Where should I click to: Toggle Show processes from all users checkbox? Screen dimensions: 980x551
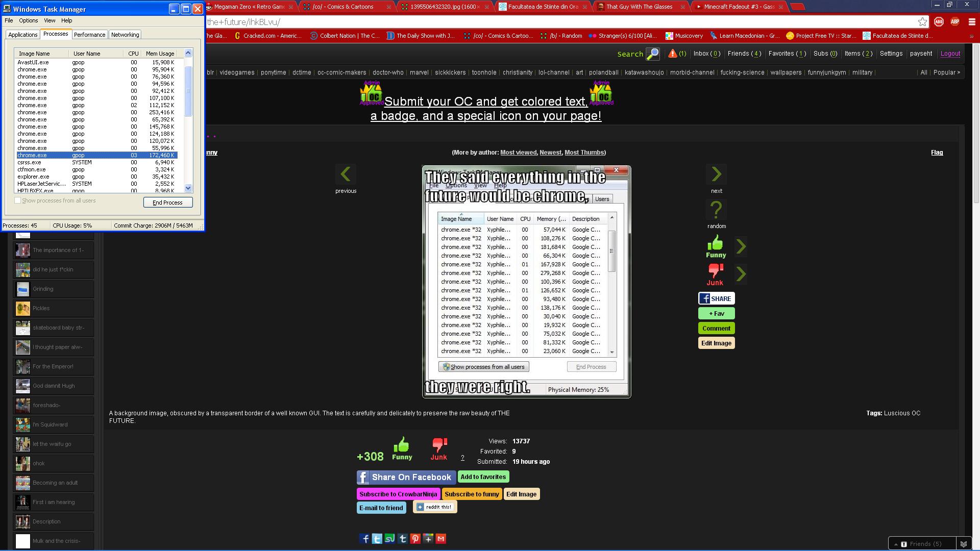click(18, 201)
